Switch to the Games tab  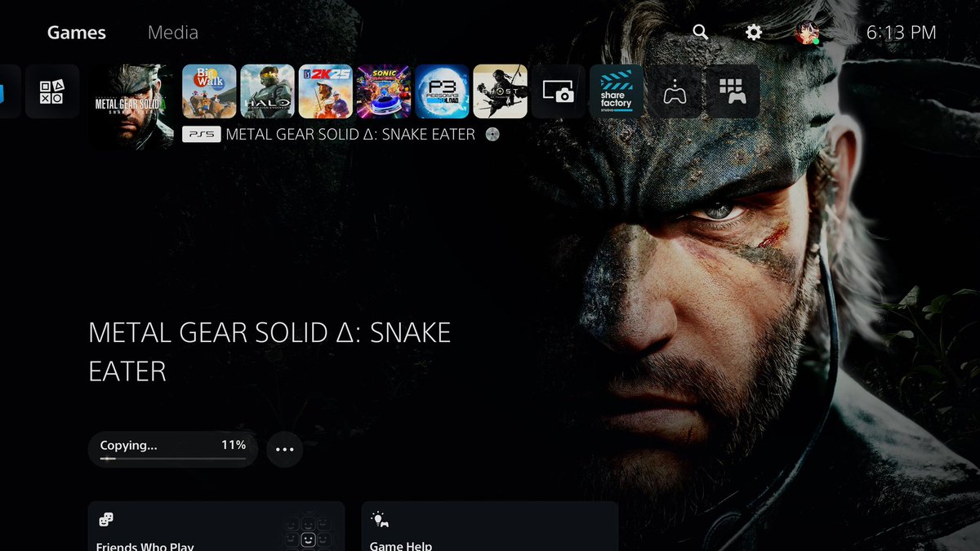click(x=77, y=33)
